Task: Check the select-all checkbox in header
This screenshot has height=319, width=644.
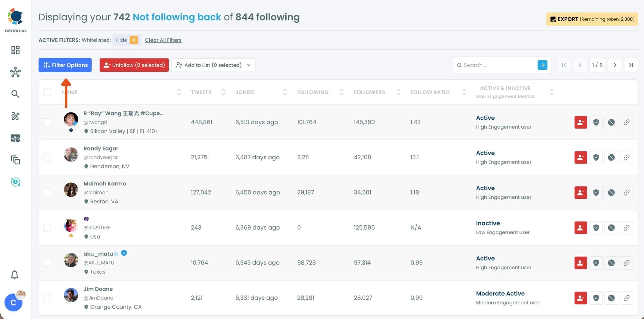Action: pos(47,92)
